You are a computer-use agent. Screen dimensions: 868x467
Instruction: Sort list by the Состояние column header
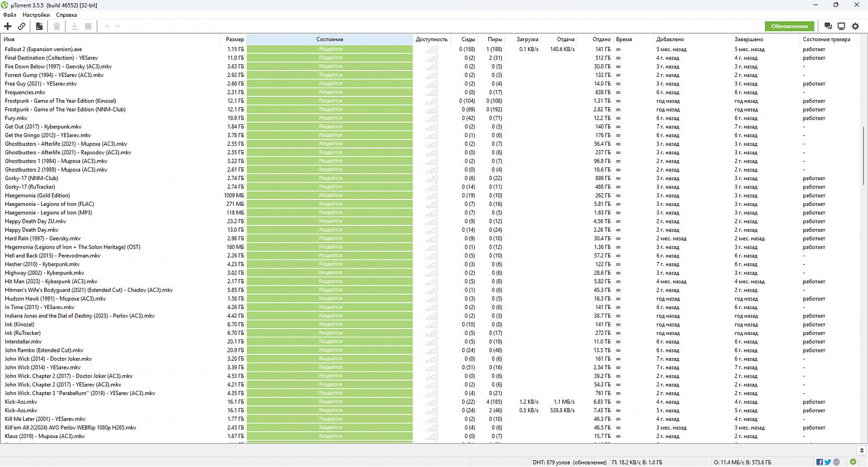330,39
